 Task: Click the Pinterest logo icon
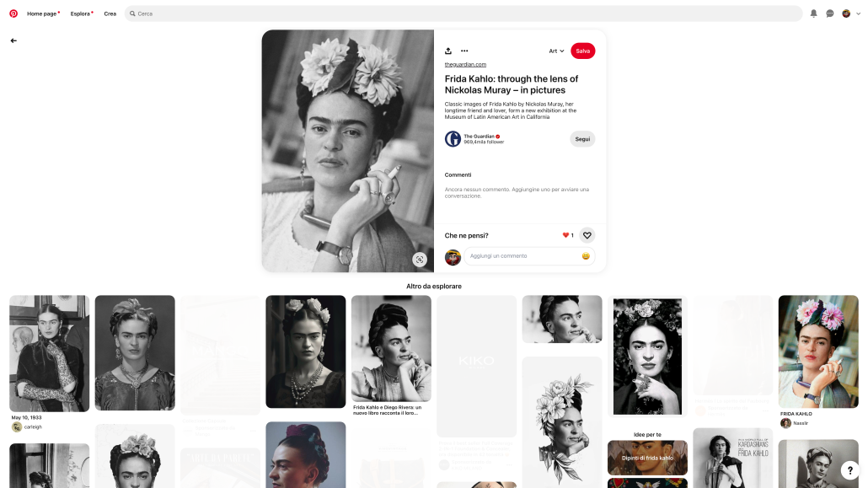click(13, 13)
